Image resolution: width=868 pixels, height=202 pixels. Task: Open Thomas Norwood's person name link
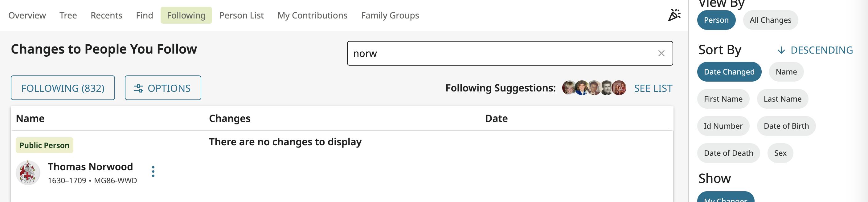coord(90,167)
